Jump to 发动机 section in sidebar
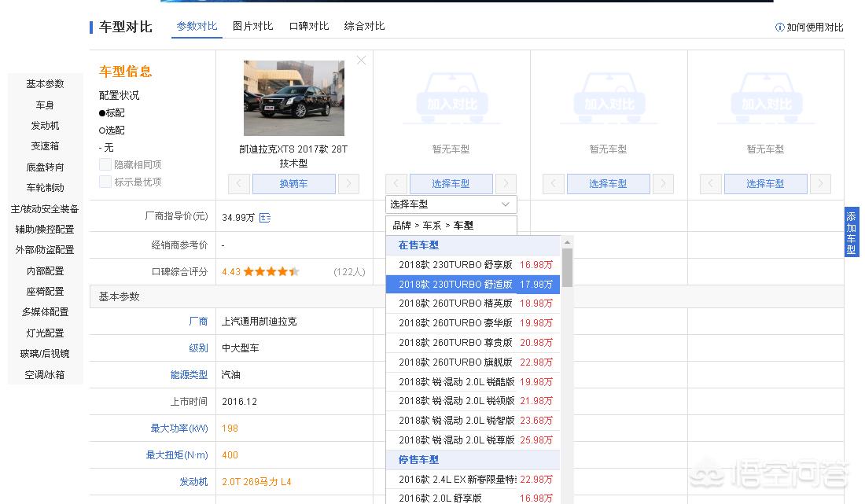 46,125
